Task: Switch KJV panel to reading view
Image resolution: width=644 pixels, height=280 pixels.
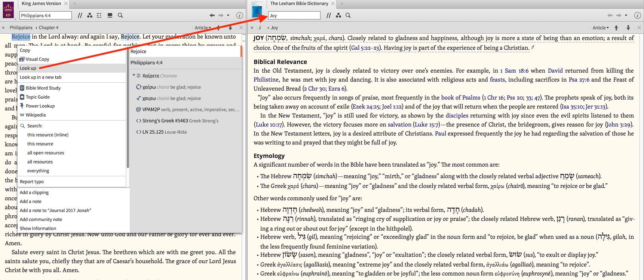Action: [x=110, y=15]
